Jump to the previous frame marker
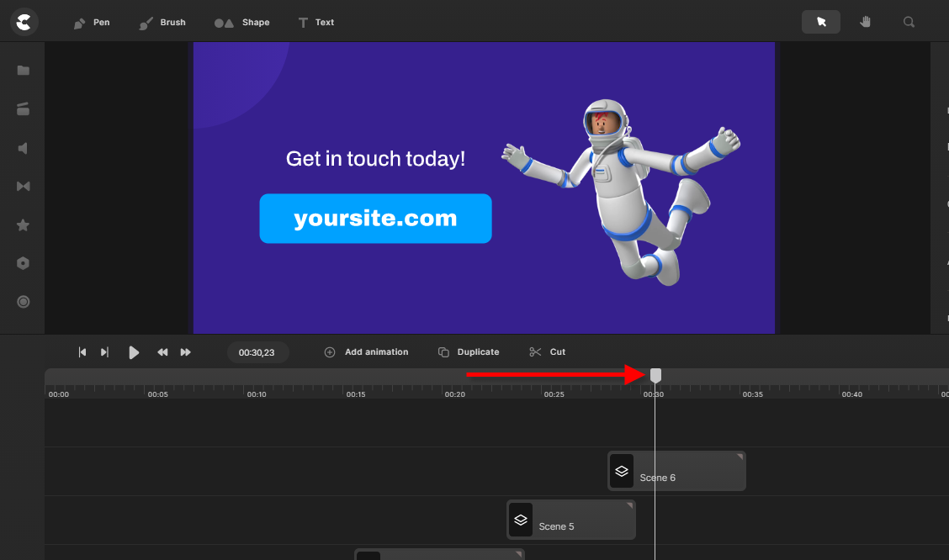Viewport: 949px width, 560px height. (82, 352)
